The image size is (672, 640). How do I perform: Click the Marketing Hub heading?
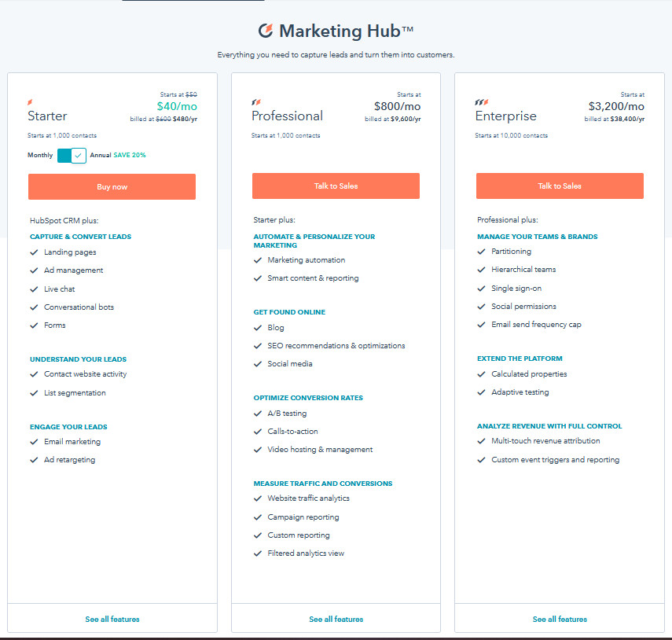tap(347, 31)
